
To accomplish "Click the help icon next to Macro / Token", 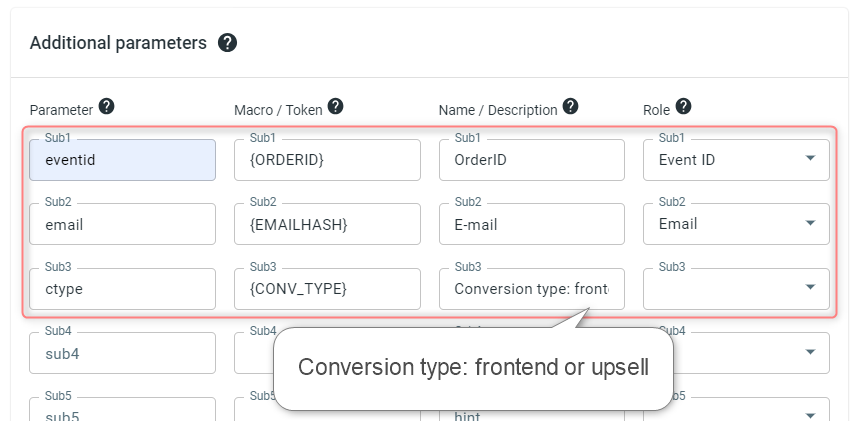I will (335, 106).
